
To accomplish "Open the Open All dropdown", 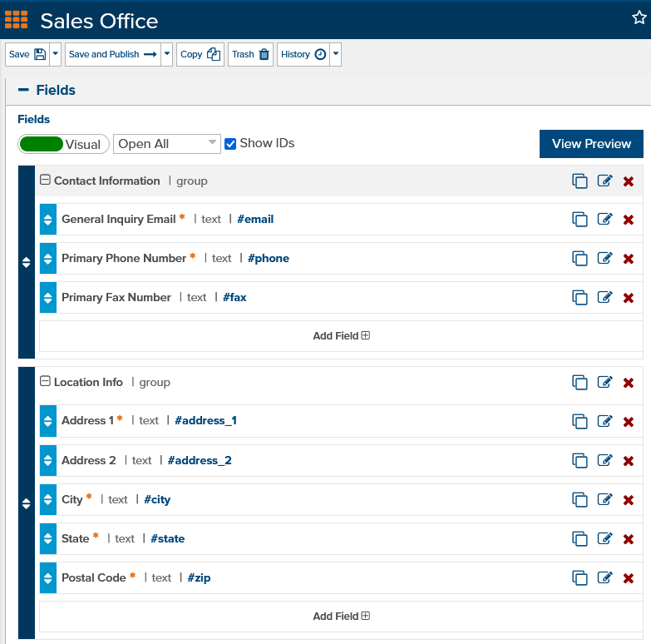I will point(167,144).
